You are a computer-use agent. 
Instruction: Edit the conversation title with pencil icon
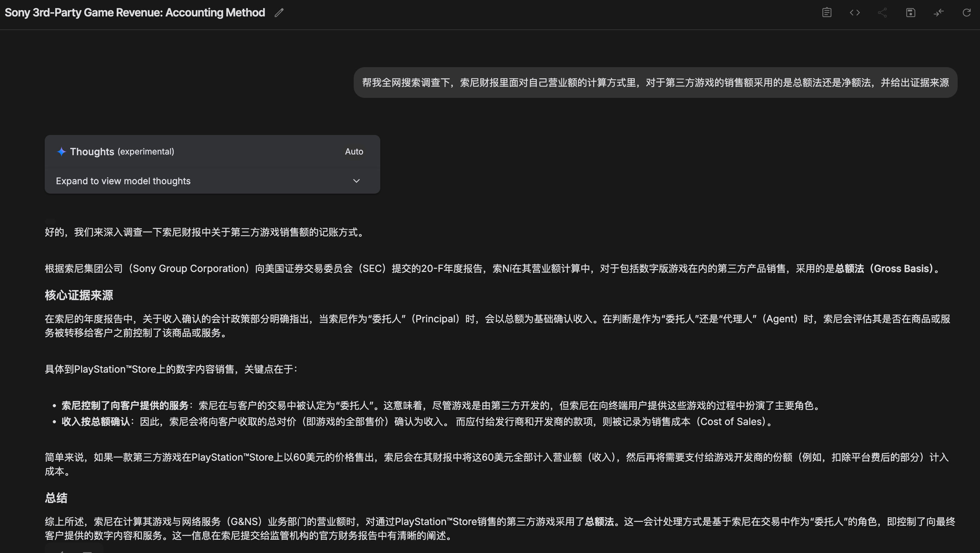279,13
